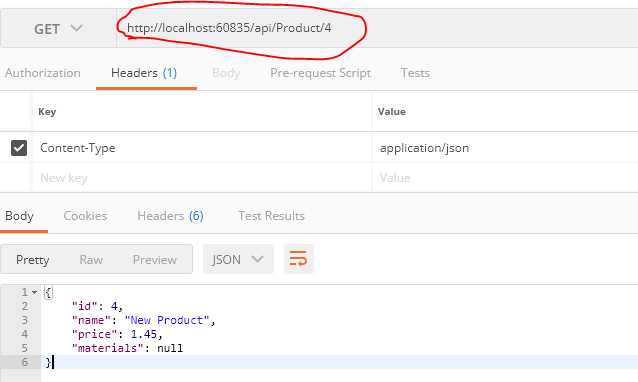Switch to Raw response view

pyautogui.click(x=91, y=260)
